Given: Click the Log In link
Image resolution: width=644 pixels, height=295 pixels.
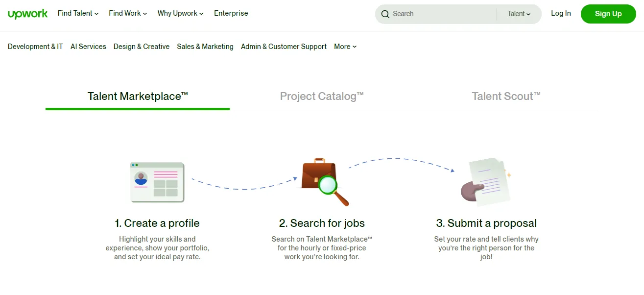Looking at the screenshot, I should [561, 13].
